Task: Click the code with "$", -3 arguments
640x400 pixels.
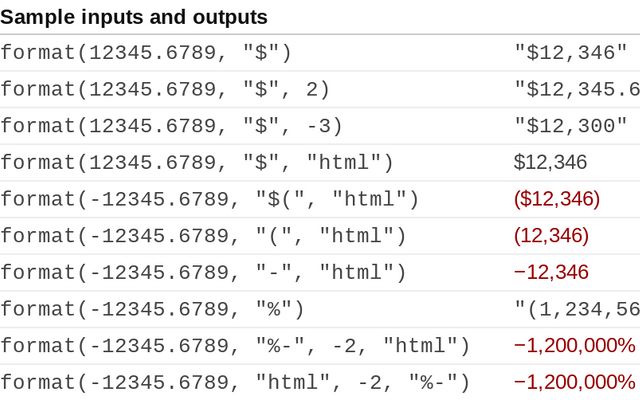Action: [171, 126]
